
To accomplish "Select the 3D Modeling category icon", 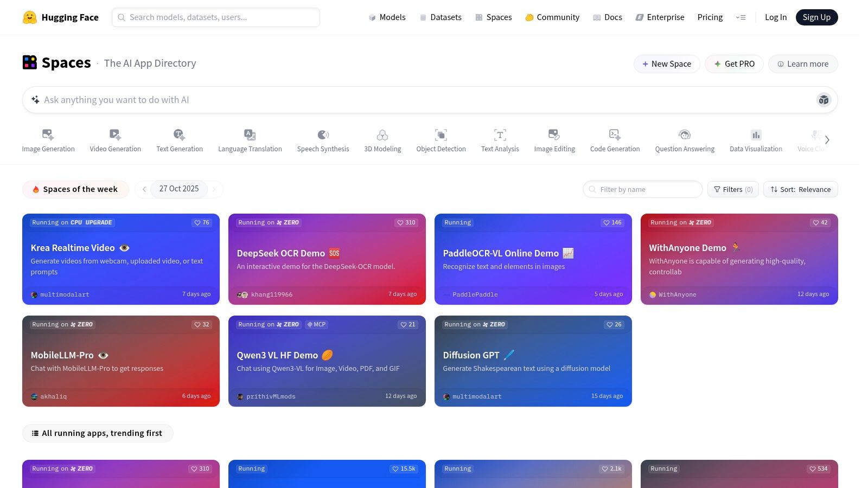I will pos(382,134).
